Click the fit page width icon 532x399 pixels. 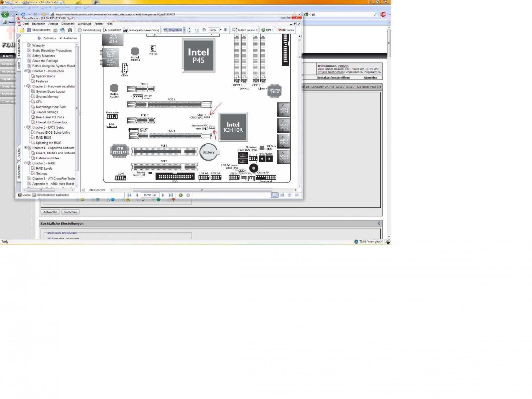click(197, 30)
